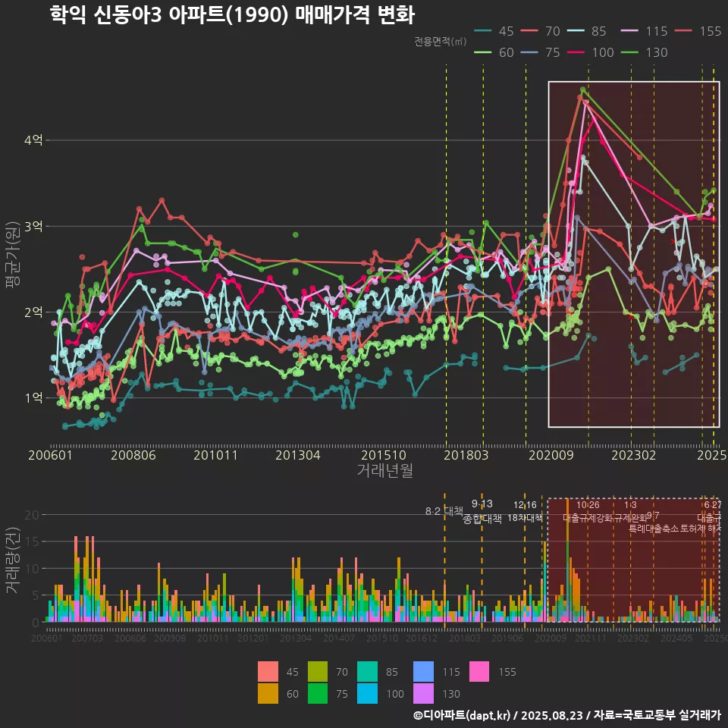This screenshot has width=728, height=728.
Task: Click 201510 on the price chart x-axis
Action: pyautogui.click(x=384, y=455)
